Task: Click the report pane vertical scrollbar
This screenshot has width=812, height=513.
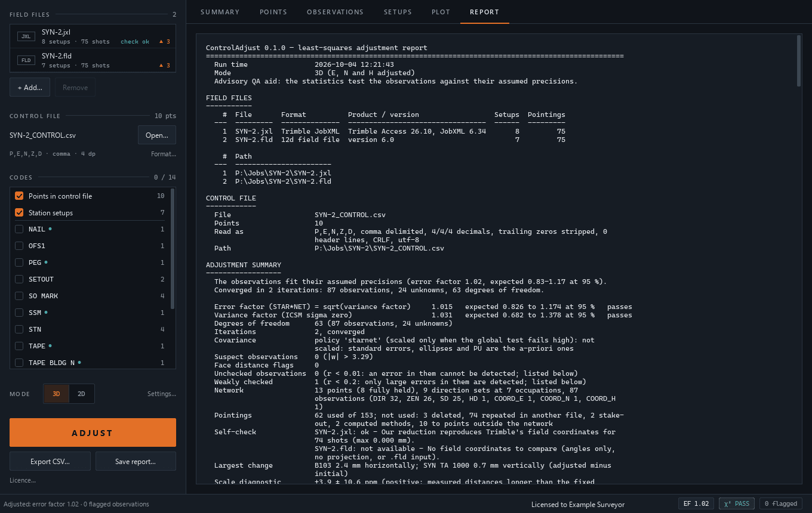Action: coord(799,60)
